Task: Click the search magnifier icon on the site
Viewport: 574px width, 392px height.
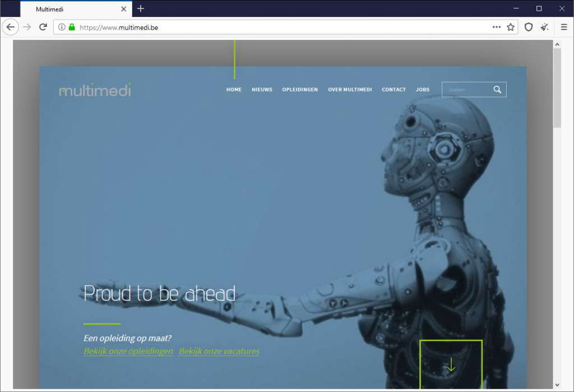Action: [x=497, y=89]
